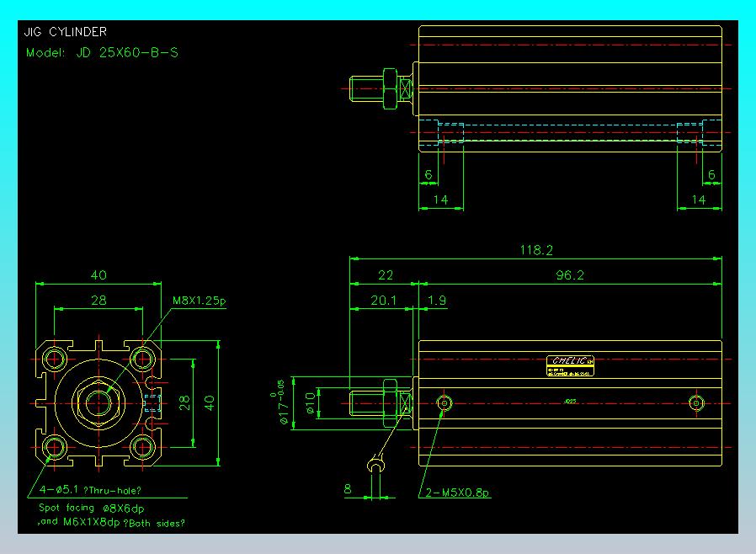Viewport: 756px width, 554px height.
Task: Click the 1.9 dimension value
Action: [437, 301]
